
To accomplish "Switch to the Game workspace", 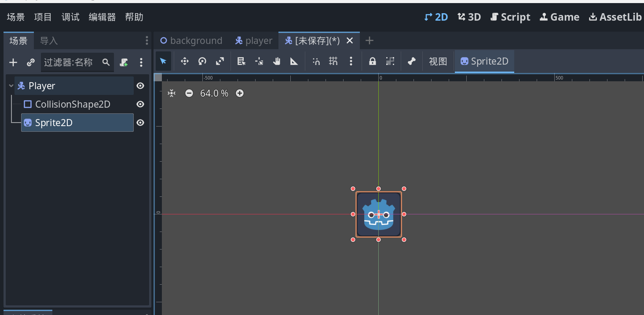I will pos(560,17).
